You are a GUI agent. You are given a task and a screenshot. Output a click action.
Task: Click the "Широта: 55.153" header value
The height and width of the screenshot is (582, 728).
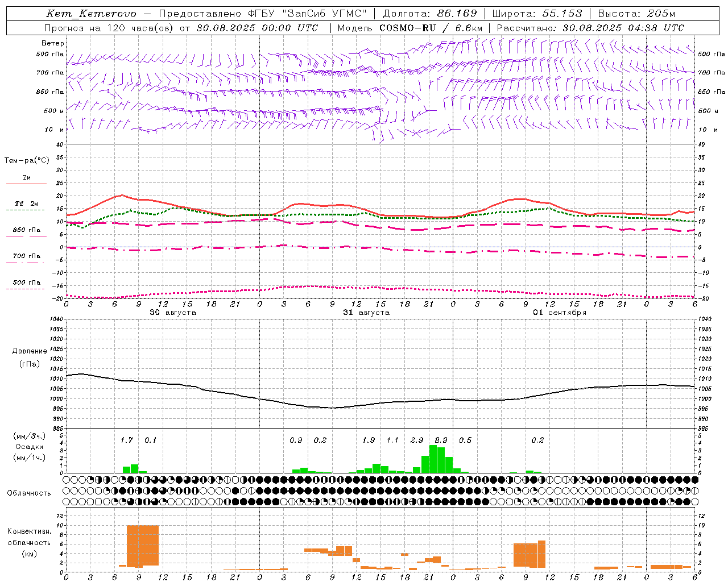click(x=537, y=14)
